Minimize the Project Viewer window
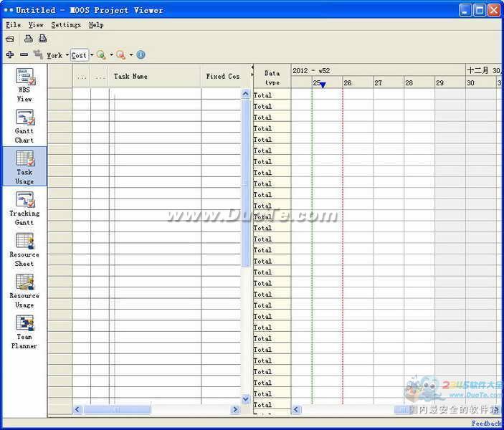The width and height of the screenshot is (504, 430). pos(465,10)
